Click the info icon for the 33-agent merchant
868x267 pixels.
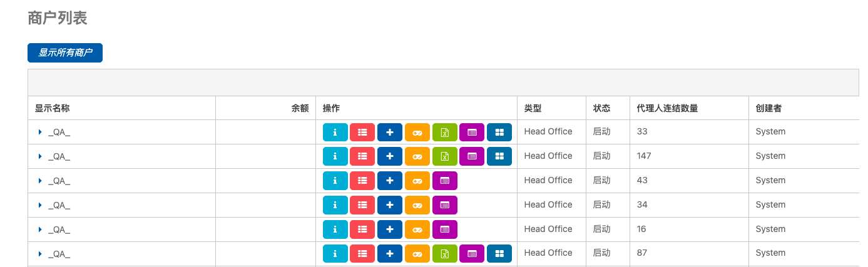[335, 132]
